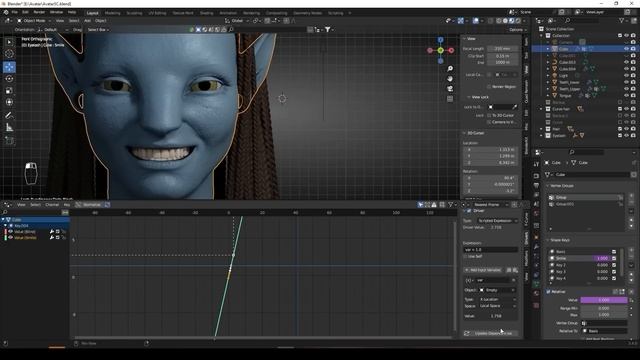640x360 pixels.
Task: Toggle the Relative shape keys checkbox
Action: [548, 291]
